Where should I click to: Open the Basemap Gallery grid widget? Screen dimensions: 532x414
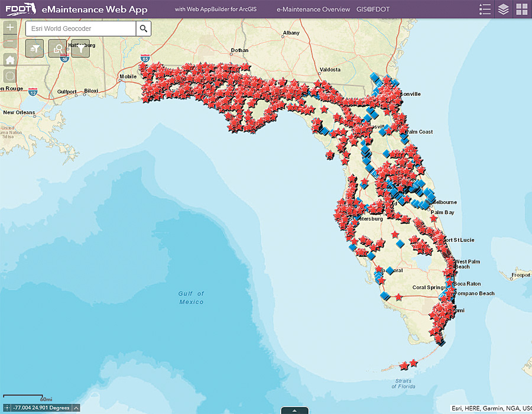click(522, 9)
